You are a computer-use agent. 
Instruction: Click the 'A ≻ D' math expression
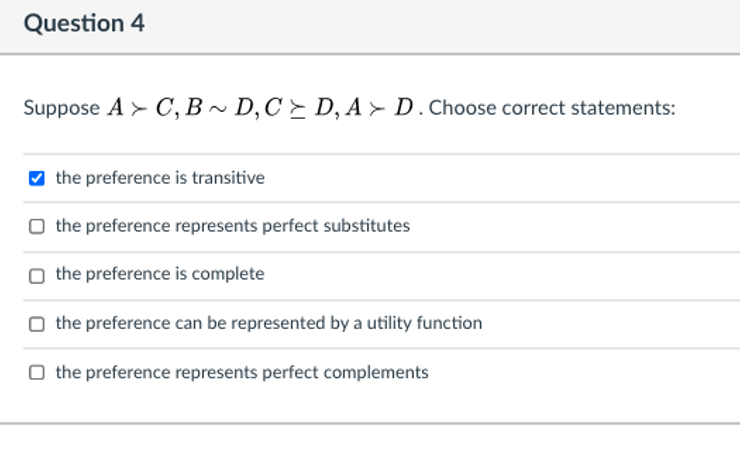[379, 108]
